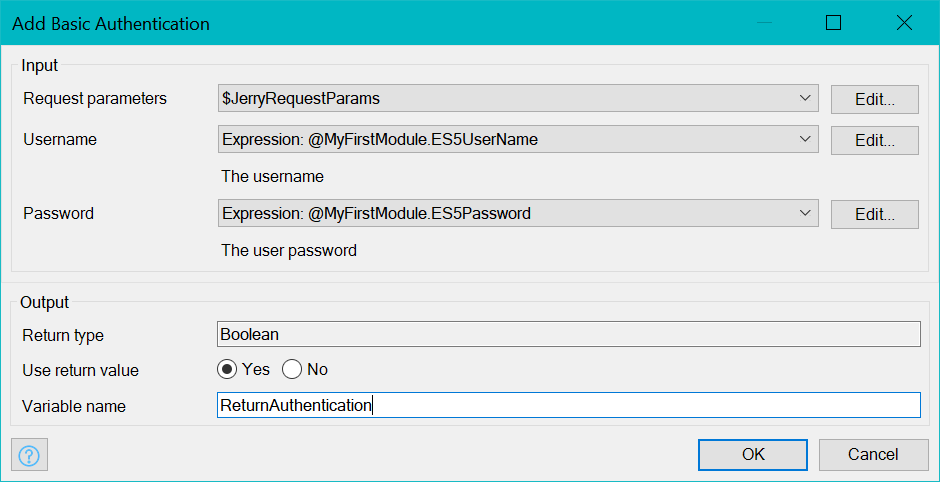Screen dimensions: 940x482
Task: Open the help icon button
Action: tap(29, 455)
